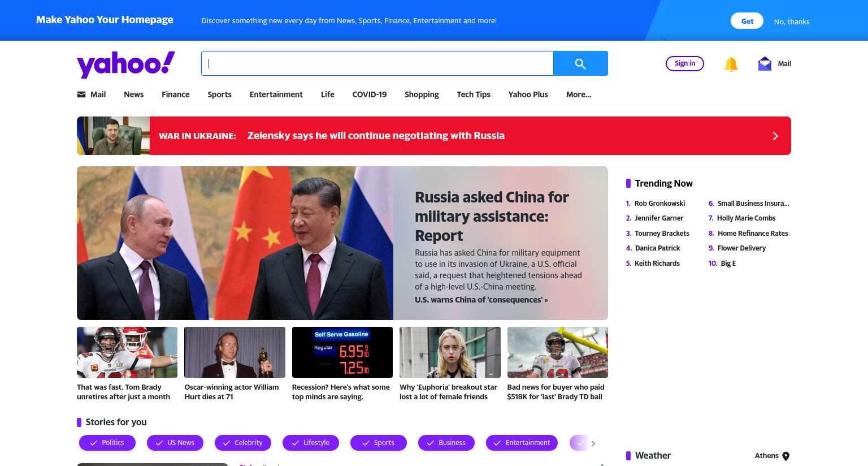
Task: Show more topic chips with right chevron
Action: [593, 443]
